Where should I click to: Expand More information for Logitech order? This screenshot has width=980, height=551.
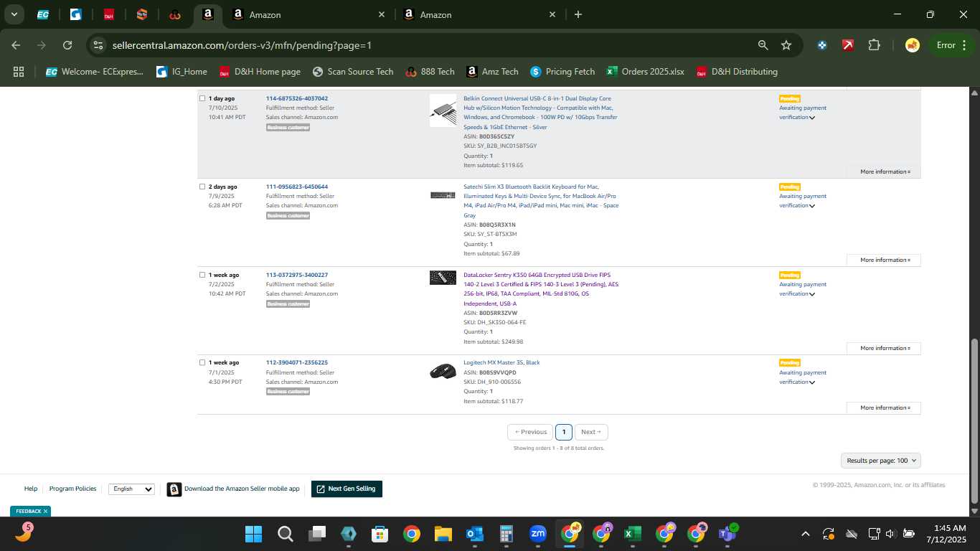(884, 408)
